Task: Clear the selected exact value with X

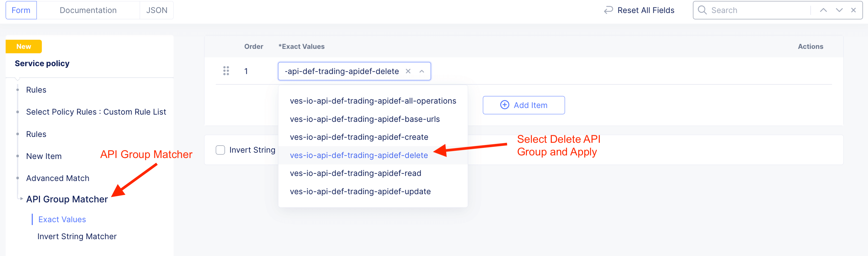Action: (x=408, y=71)
